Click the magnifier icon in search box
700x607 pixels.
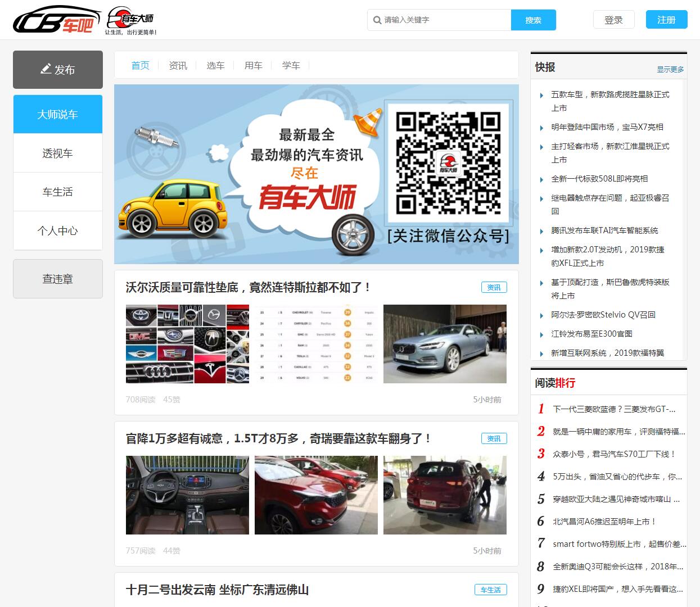click(377, 20)
